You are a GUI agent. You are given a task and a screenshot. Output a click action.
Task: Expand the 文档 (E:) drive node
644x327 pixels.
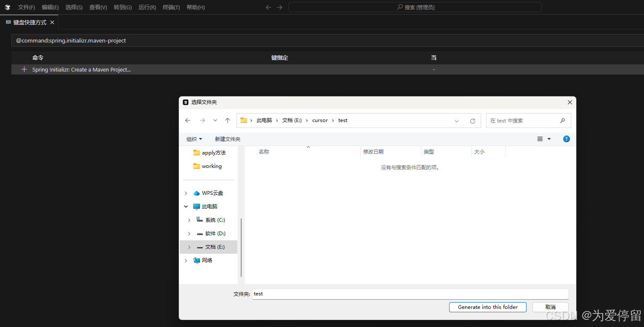pyautogui.click(x=189, y=247)
